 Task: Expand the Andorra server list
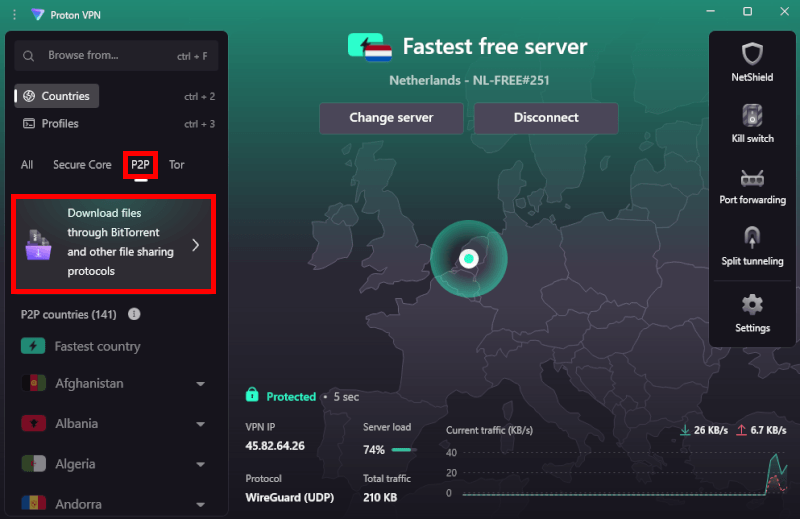click(x=201, y=505)
